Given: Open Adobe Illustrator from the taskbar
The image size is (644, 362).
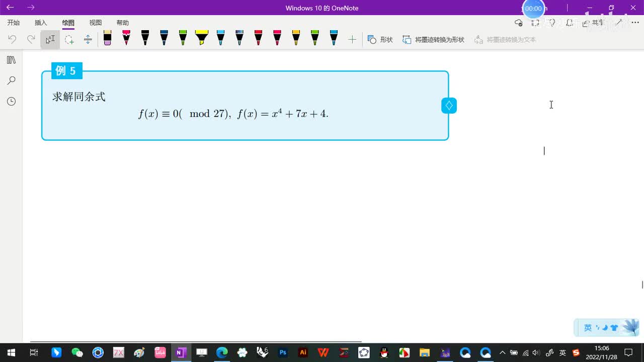Looking at the screenshot, I should (303, 352).
